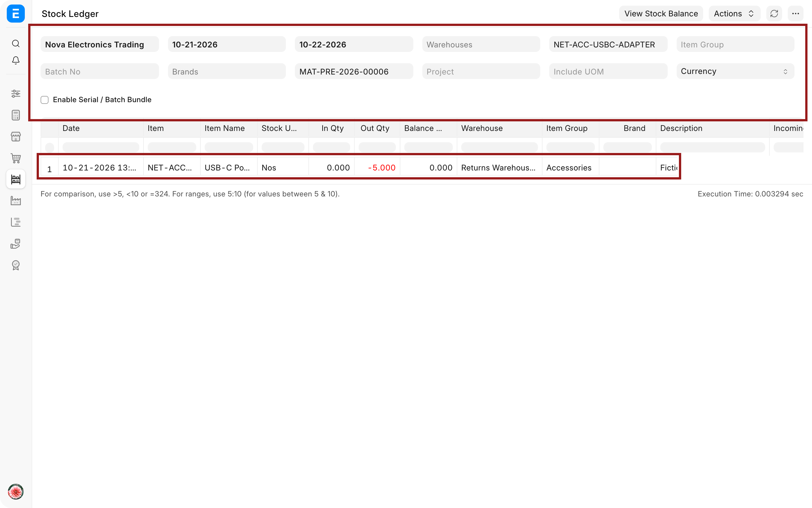Viewport: 812px width, 508px height.
Task: Open the Currency select dropdown
Action: pyautogui.click(x=735, y=71)
